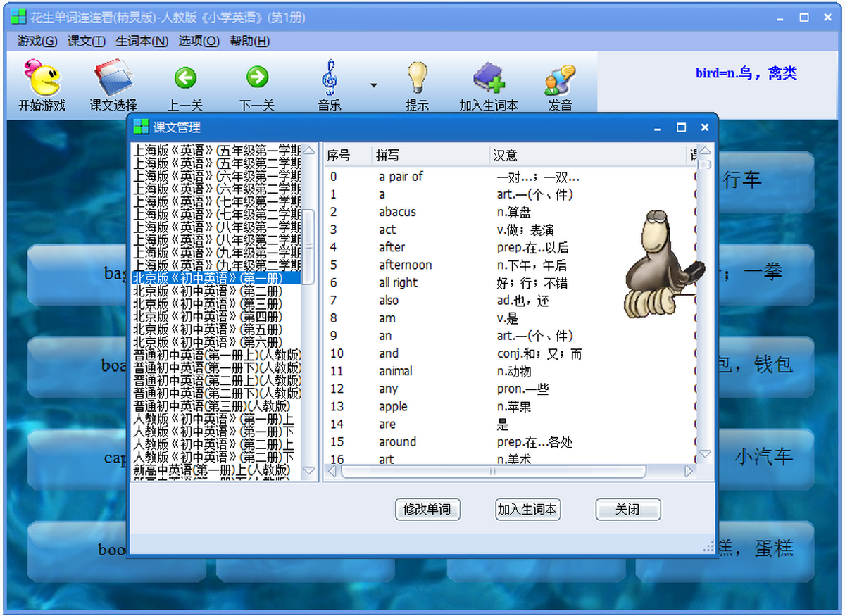This screenshot has width=845, height=616.
Task: Click the down arrow of textbook list scrollbar
Action: coord(309,470)
